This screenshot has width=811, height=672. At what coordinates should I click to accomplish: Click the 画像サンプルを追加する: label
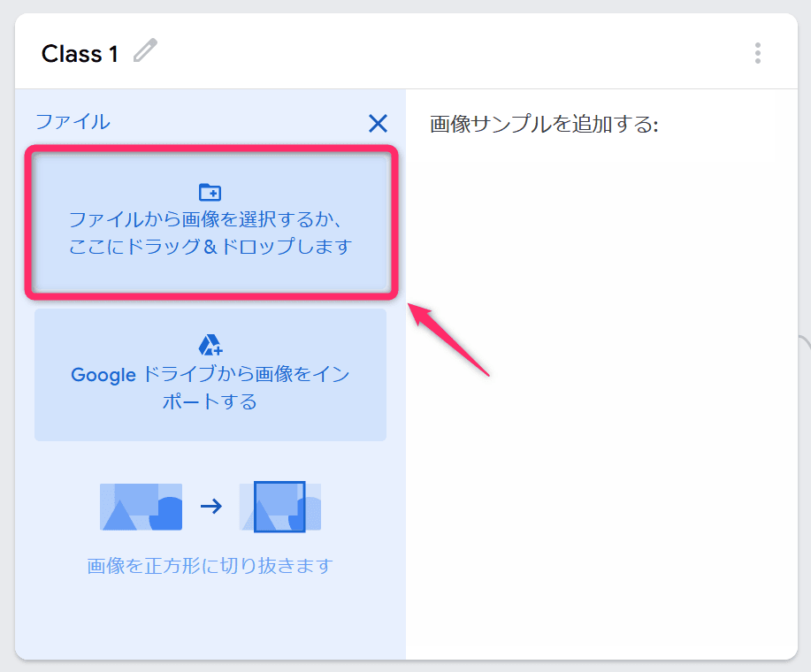544,124
